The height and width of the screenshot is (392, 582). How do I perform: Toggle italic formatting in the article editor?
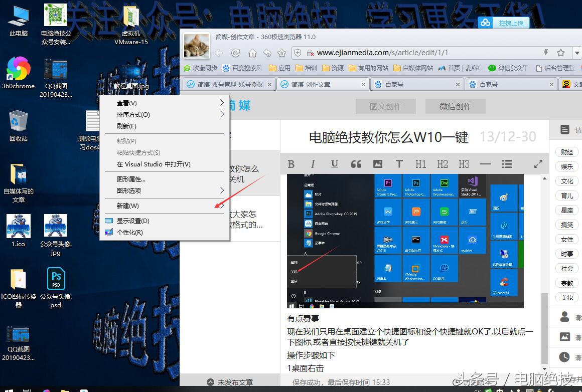pos(312,163)
